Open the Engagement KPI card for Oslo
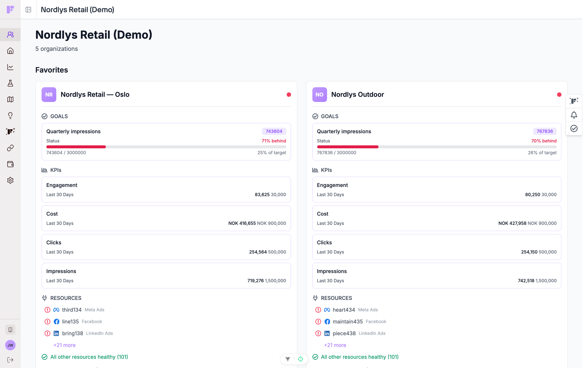588x368 pixels. click(x=166, y=190)
